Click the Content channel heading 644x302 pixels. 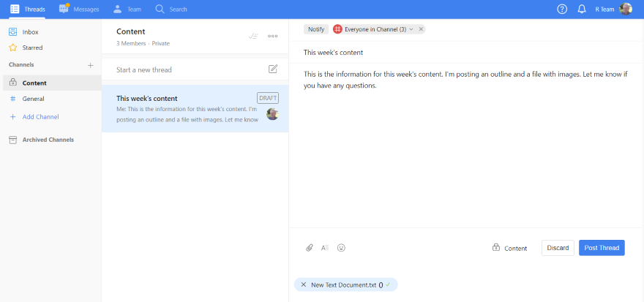click(130, 31)
